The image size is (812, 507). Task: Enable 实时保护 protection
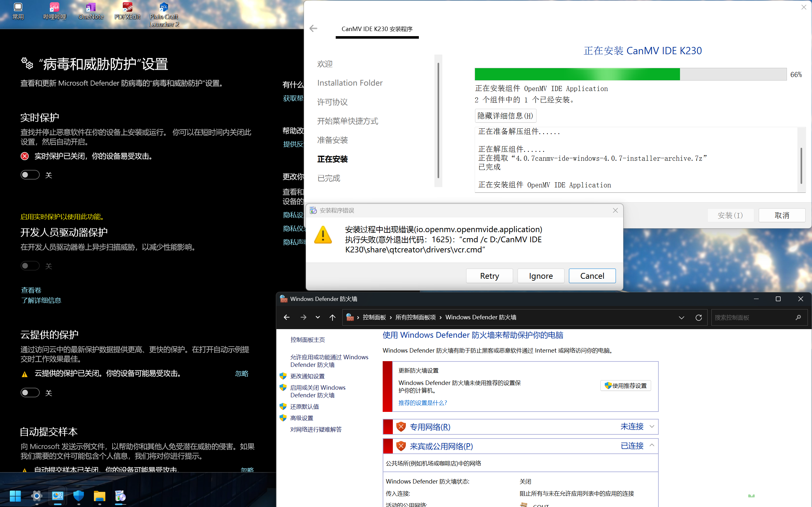30,174
